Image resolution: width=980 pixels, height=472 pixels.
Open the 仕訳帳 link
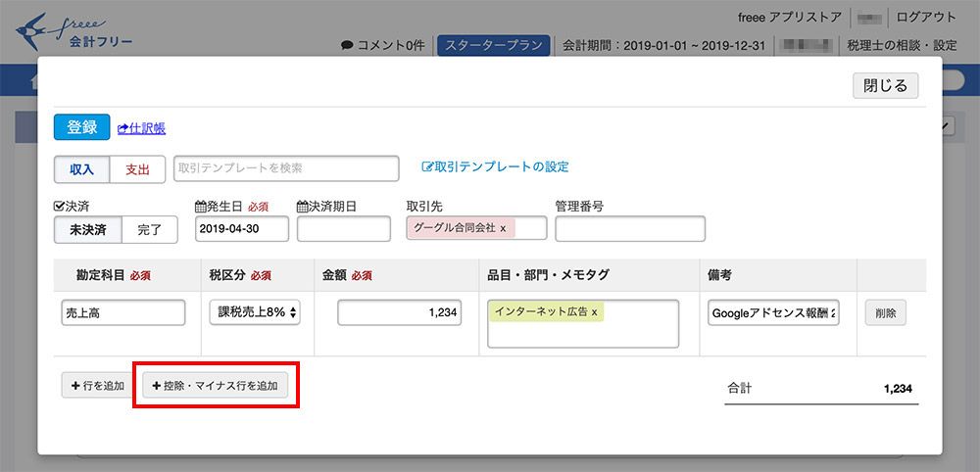(142, 128)
